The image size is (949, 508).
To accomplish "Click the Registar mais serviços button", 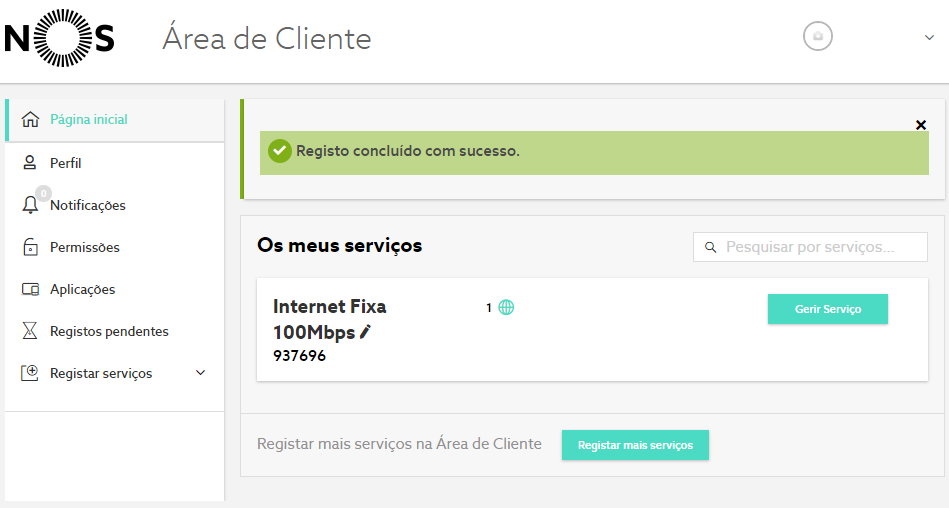I will (635, 445).
